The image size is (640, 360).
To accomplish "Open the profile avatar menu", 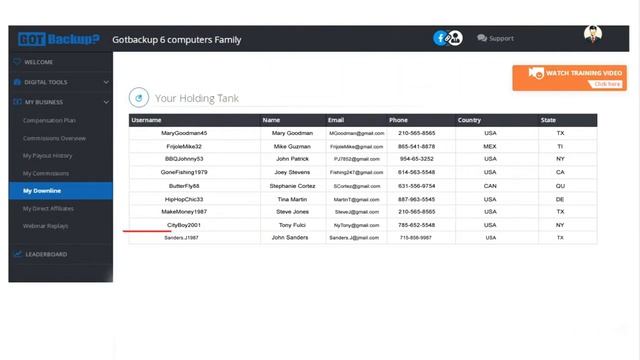I will click(x=593, y=34).
